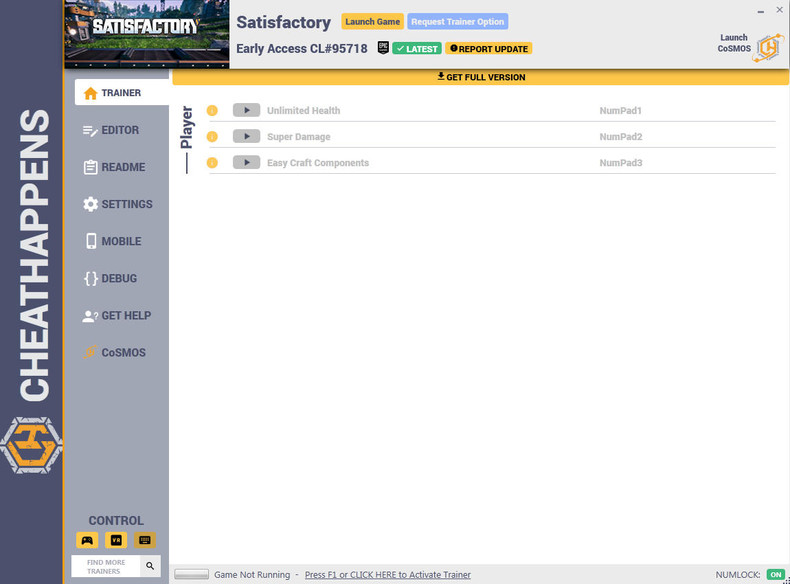Click the LATEST version badge
790x584 pixels.
[x=417, y=49]
